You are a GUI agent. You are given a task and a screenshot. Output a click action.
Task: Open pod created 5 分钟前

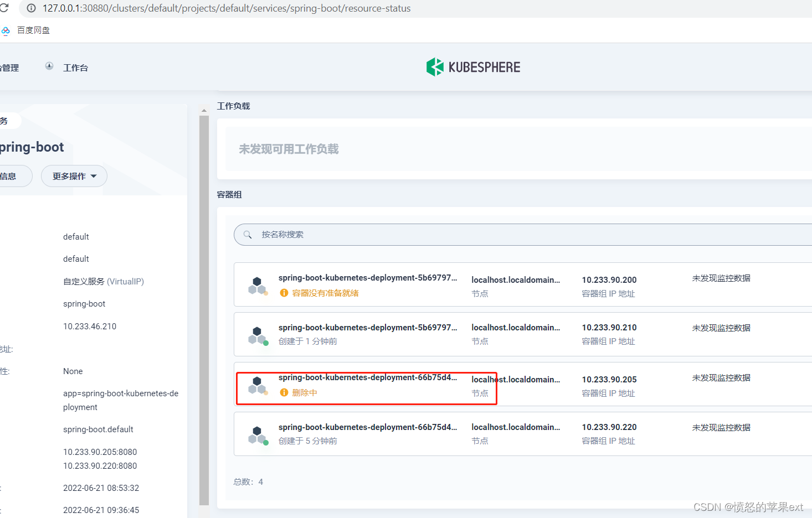[x=368, y=427]
